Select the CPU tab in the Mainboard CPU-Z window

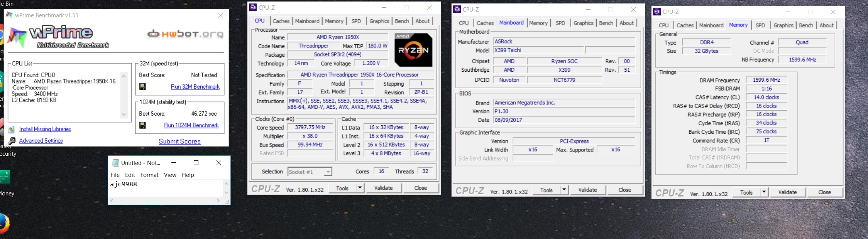464,23
